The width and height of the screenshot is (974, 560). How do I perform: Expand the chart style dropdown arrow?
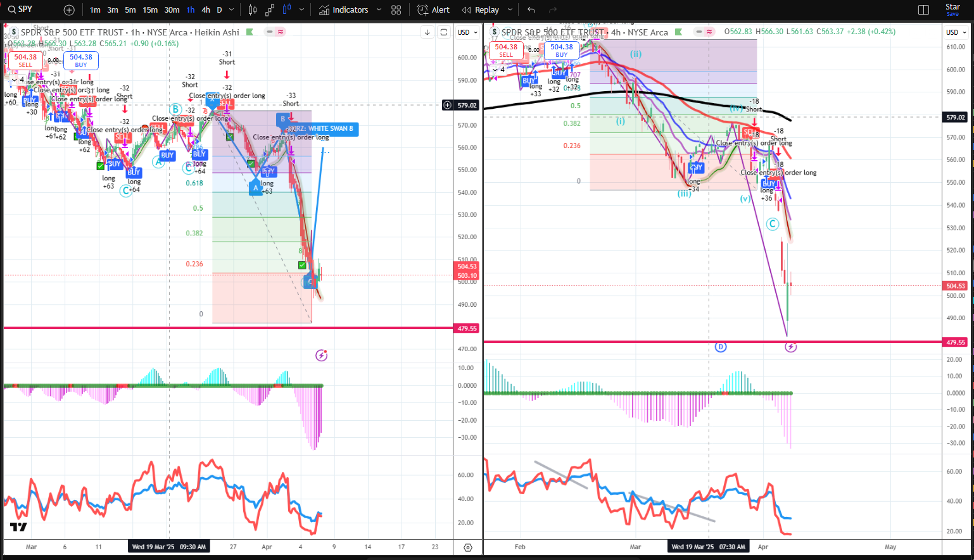pyautogui.click(x=301, y=10)
